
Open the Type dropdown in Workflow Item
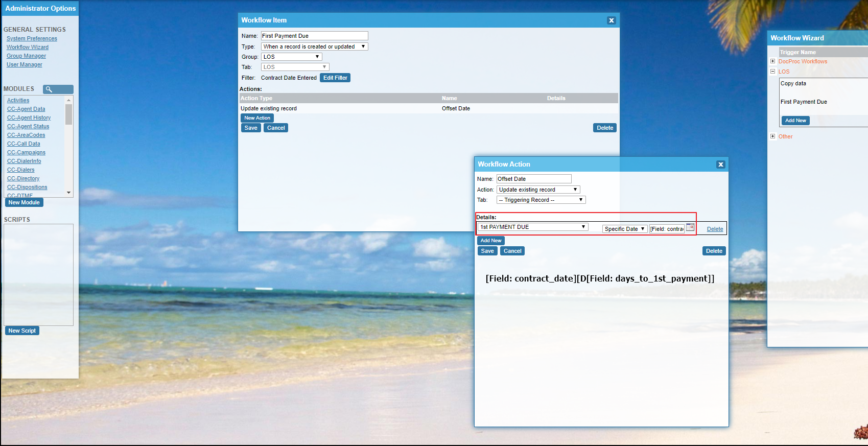coord(315,46)
